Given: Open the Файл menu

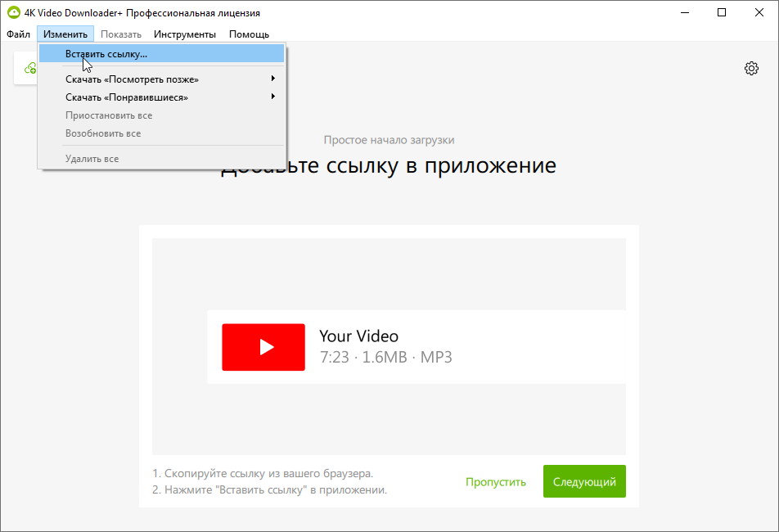Looking at the screenshot, I should point(18,34).
